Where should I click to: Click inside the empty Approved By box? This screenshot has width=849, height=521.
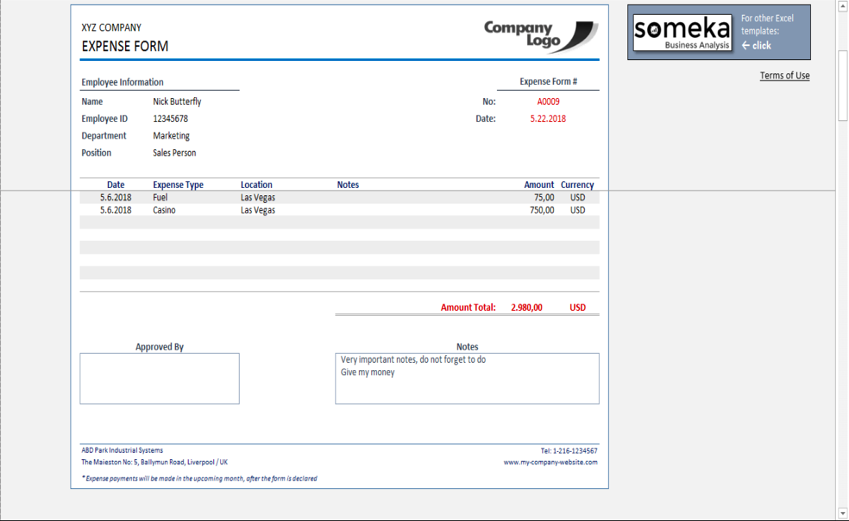tap(159, 378)
